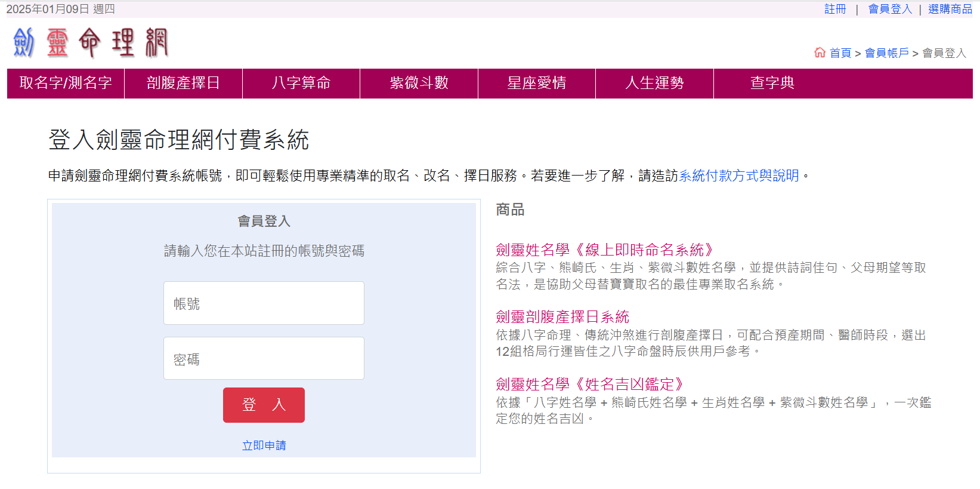The width and height of the screenshot is (980, 489).
Task: Open the 剖腹產擇日 menu item
Action: [x=183, y=83]
